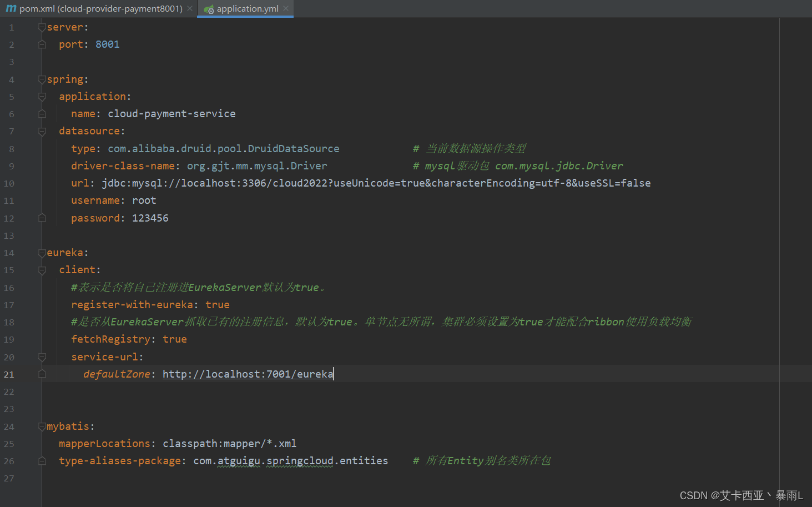Viewport: 812px width, 507px height.
Task: Click the Spring config icon on application.yml tab
Action: tap(209, 9)
